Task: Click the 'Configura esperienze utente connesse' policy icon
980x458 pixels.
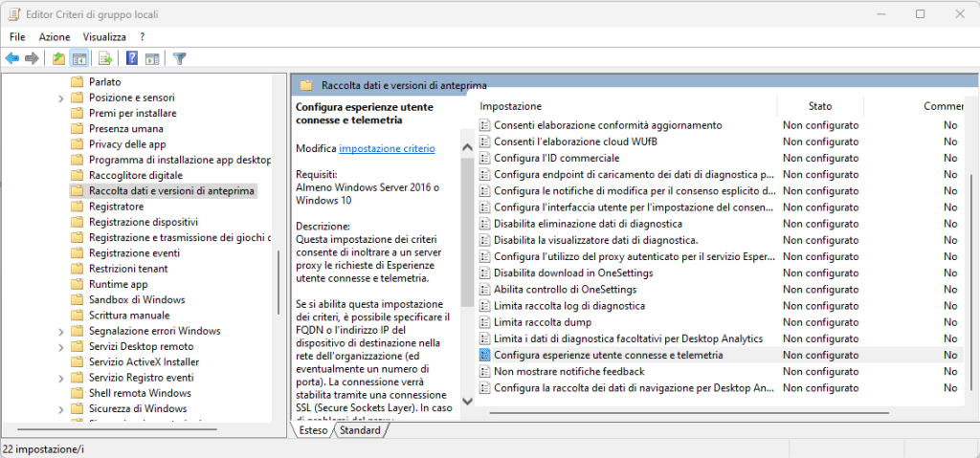Action: [x=485, y=355]
